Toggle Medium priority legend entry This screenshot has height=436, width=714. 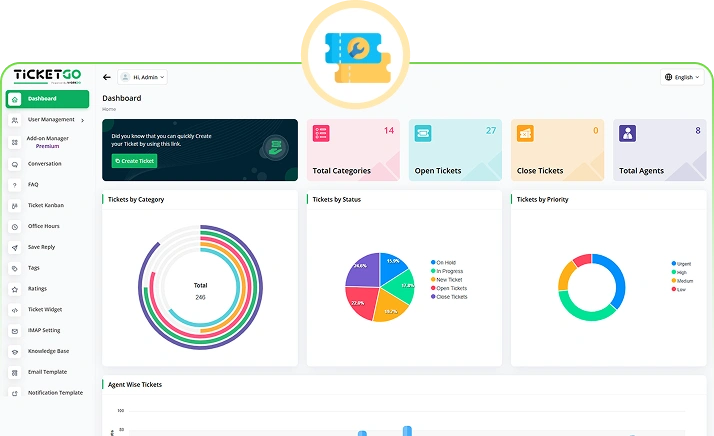click(682, 281)
